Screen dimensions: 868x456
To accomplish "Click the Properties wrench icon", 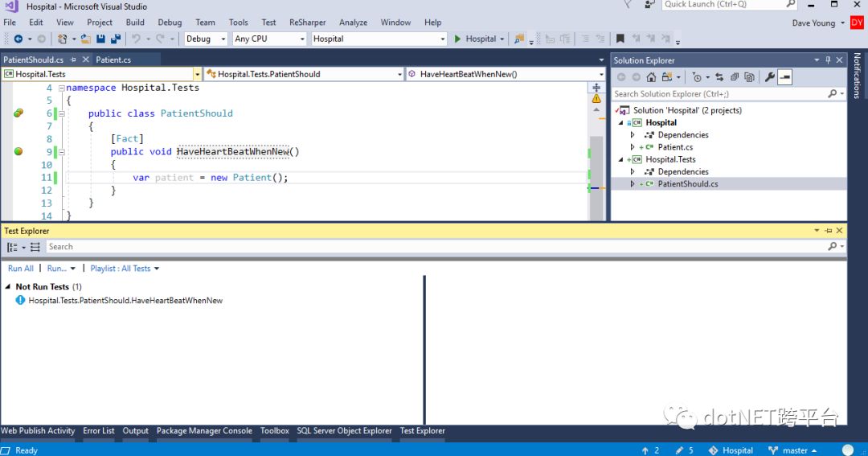I will pos(769,77).
